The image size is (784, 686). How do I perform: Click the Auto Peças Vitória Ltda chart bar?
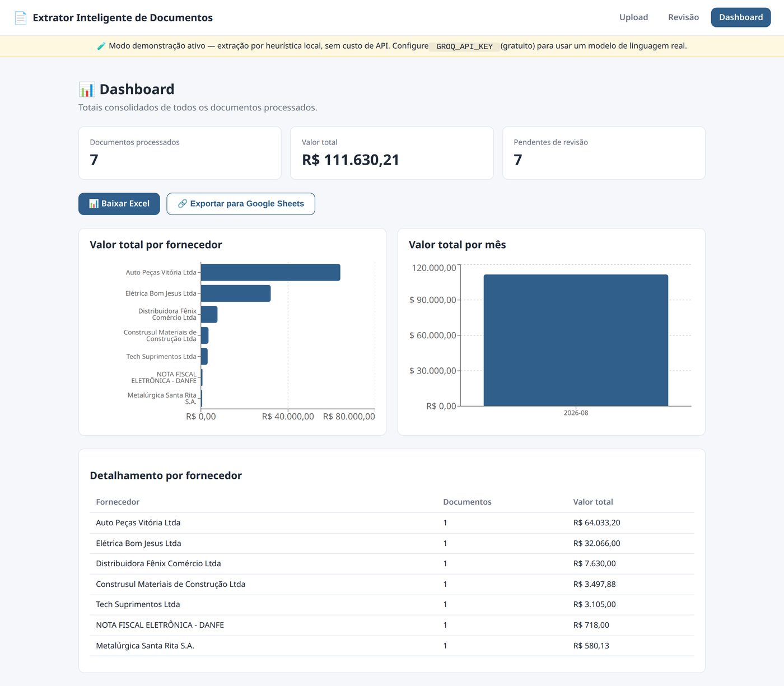point(270,272)
